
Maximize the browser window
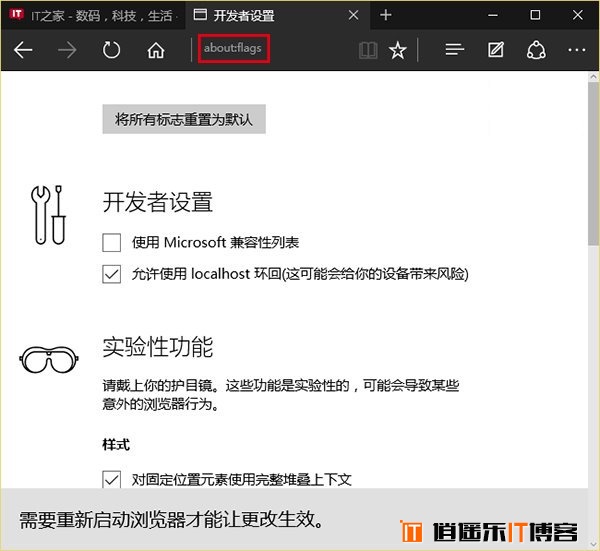(535, 15)
